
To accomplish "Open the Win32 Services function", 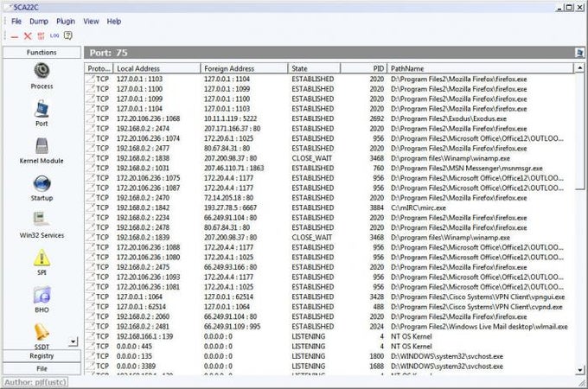I will [42, 226].
